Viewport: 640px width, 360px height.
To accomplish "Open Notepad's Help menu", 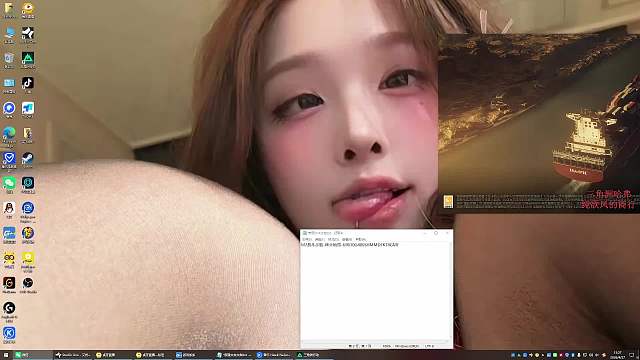I will 361,239.
